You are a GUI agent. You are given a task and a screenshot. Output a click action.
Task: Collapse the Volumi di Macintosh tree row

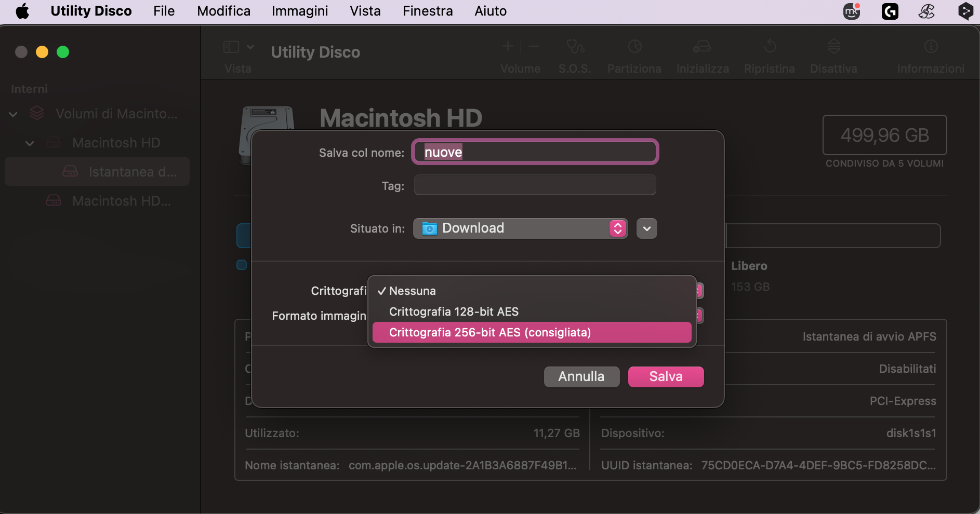pos(13,114)
